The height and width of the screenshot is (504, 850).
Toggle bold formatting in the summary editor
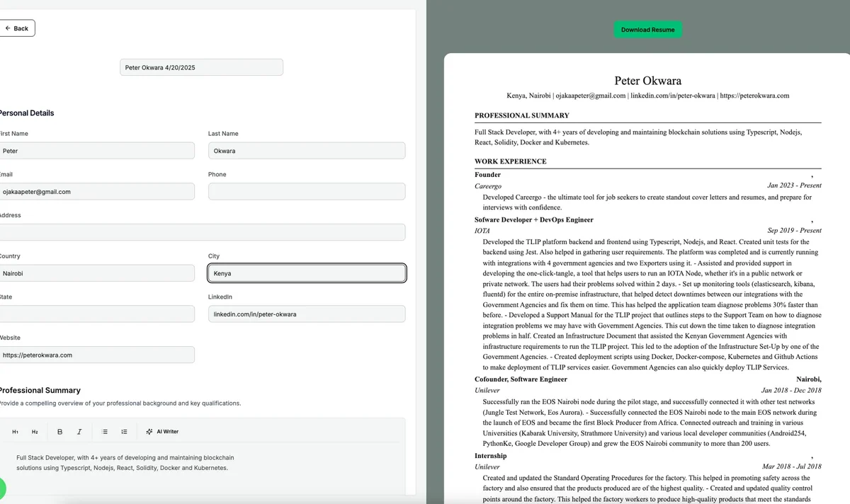(59, 431)
